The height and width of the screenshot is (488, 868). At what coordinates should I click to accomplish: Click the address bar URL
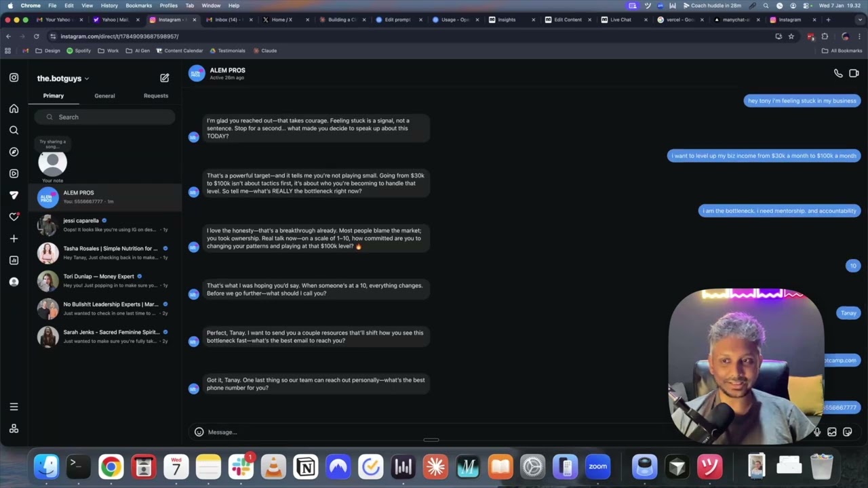pyautogui.click(x=119, y=37)
